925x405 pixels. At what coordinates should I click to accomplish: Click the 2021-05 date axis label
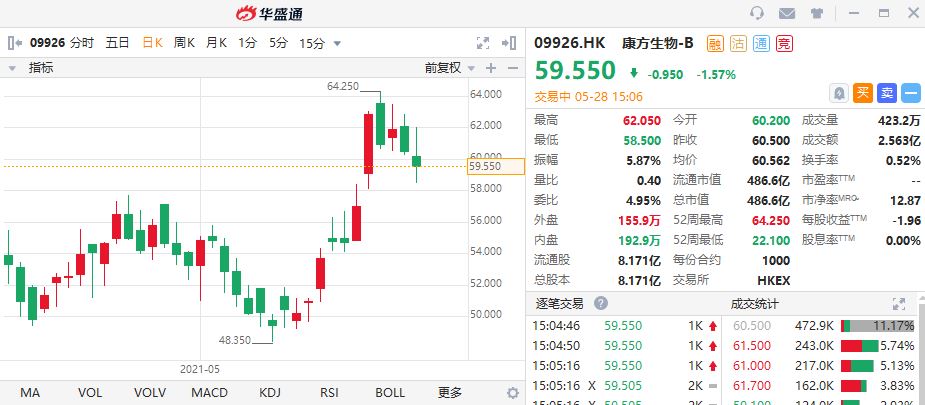(199, 370)
